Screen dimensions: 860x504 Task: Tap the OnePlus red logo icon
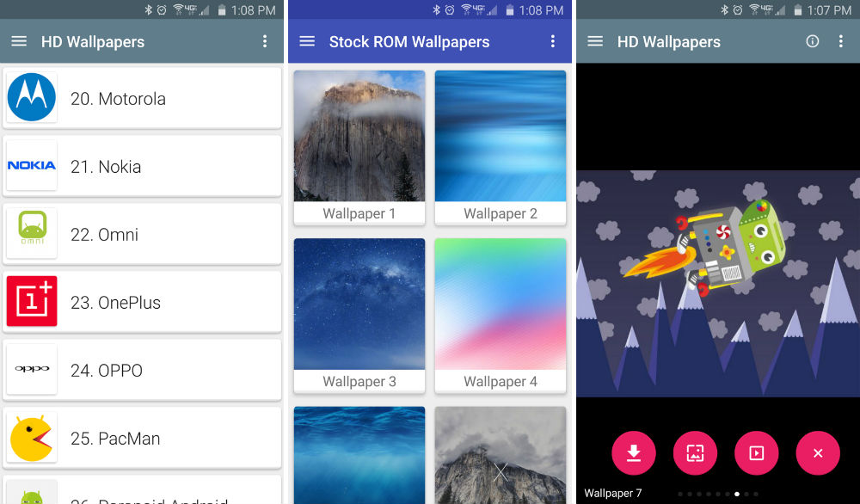pyautogui.click(x=32, y=302)
